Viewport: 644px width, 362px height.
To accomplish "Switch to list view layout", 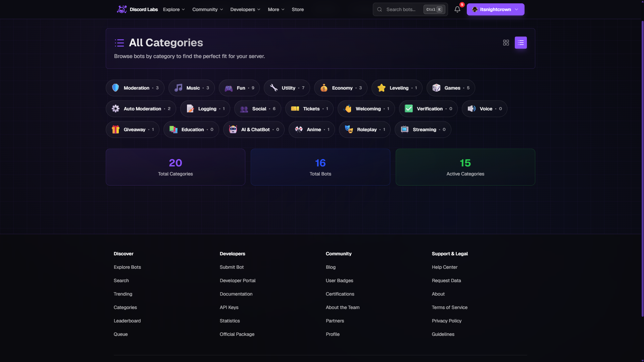I will pyautogui.click(x=521, y=43).
